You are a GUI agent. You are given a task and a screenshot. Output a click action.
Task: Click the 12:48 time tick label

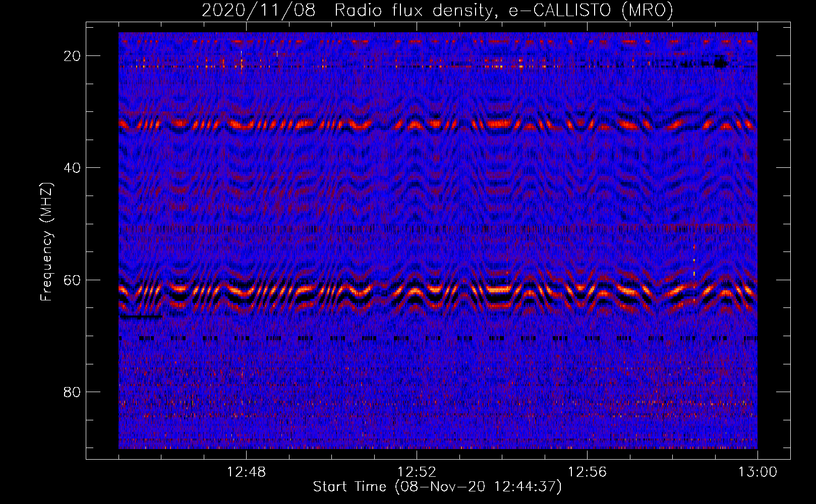coord(247,472)
